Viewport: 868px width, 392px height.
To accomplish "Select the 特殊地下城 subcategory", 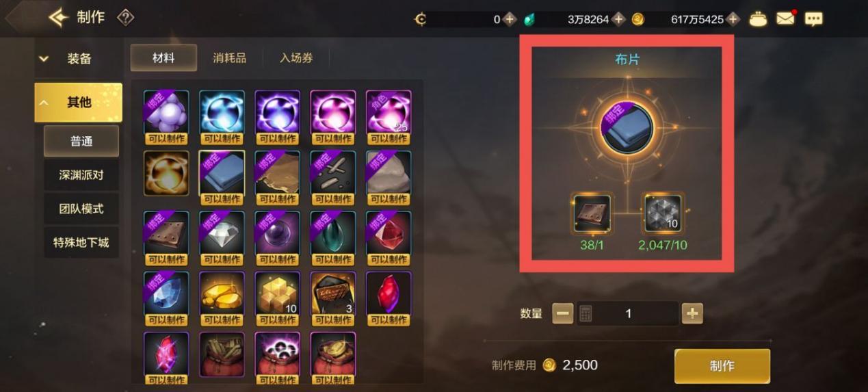I will 81,242.
